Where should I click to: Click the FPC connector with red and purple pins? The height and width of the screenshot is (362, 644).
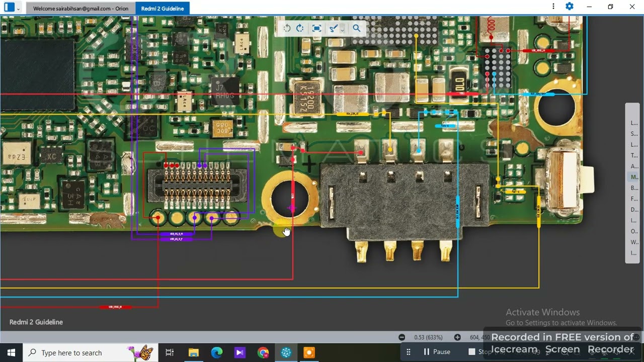point(197,185)
